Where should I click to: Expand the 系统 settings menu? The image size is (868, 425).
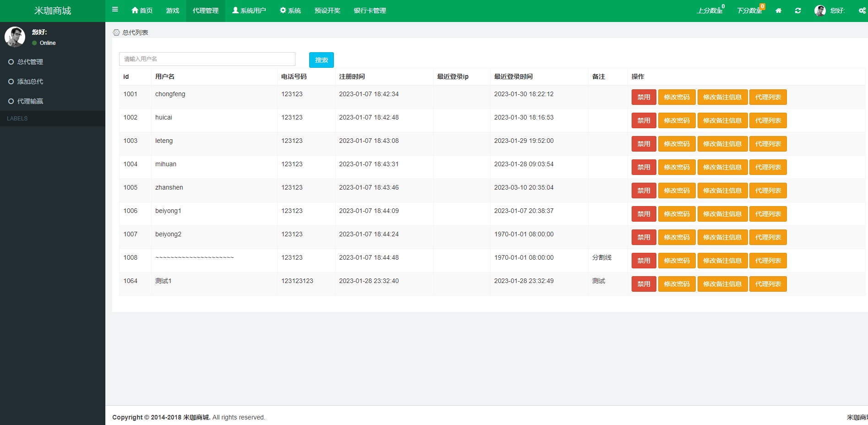pos(290,11)
